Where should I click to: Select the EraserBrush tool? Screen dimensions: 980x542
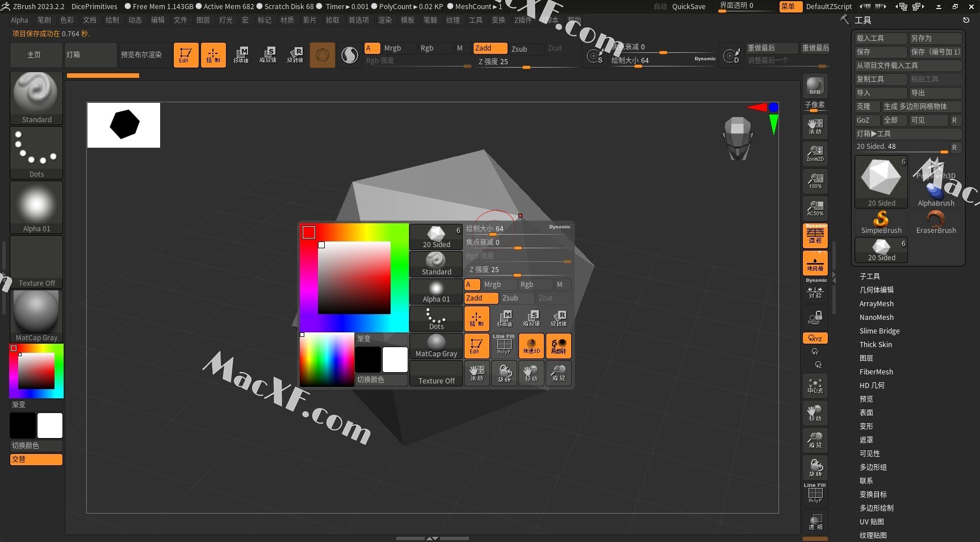tap(936, 222)
